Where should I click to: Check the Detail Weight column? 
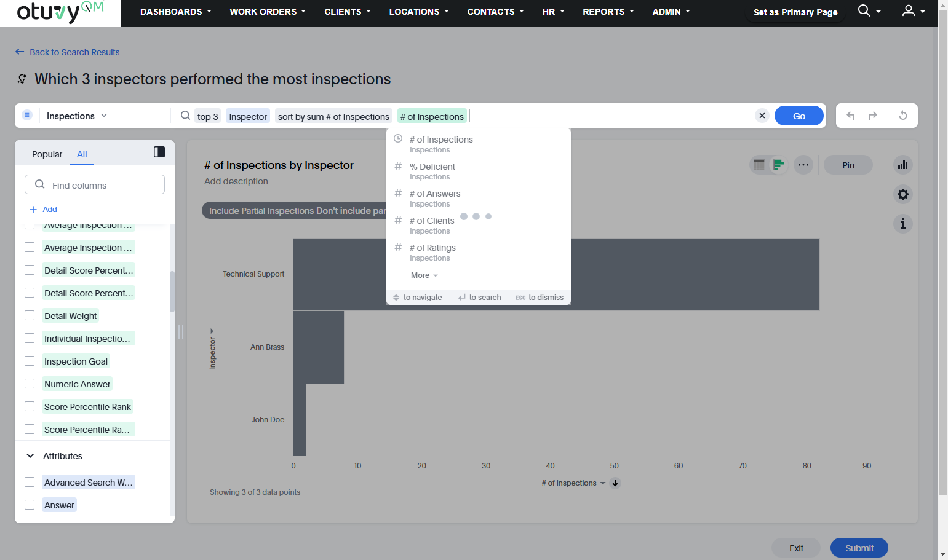[x=30, y=315]
